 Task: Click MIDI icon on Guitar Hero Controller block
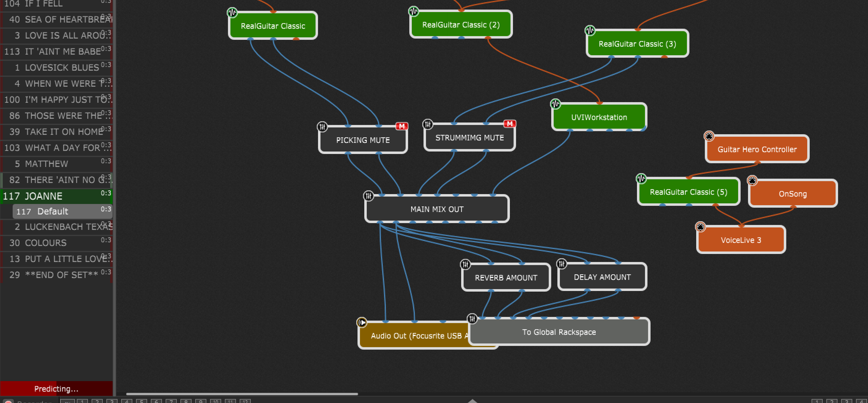pyautogui.click(x=709, y=136)
